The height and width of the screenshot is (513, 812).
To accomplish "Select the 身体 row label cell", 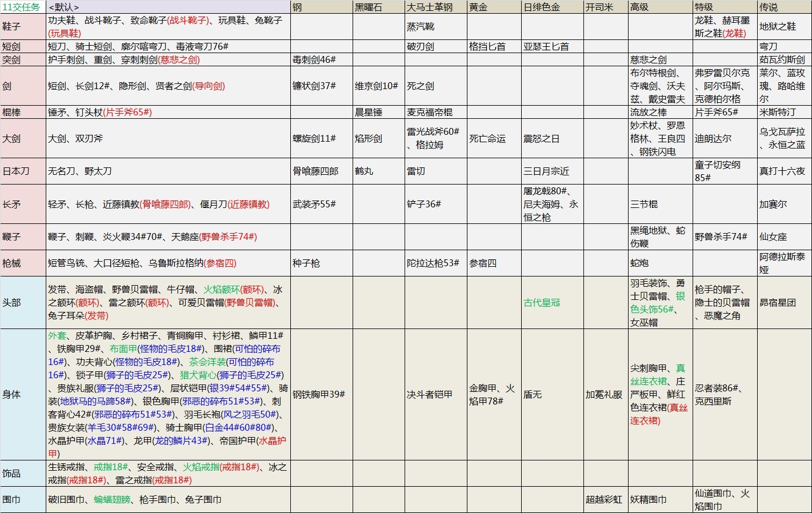I will coord(11,394).
